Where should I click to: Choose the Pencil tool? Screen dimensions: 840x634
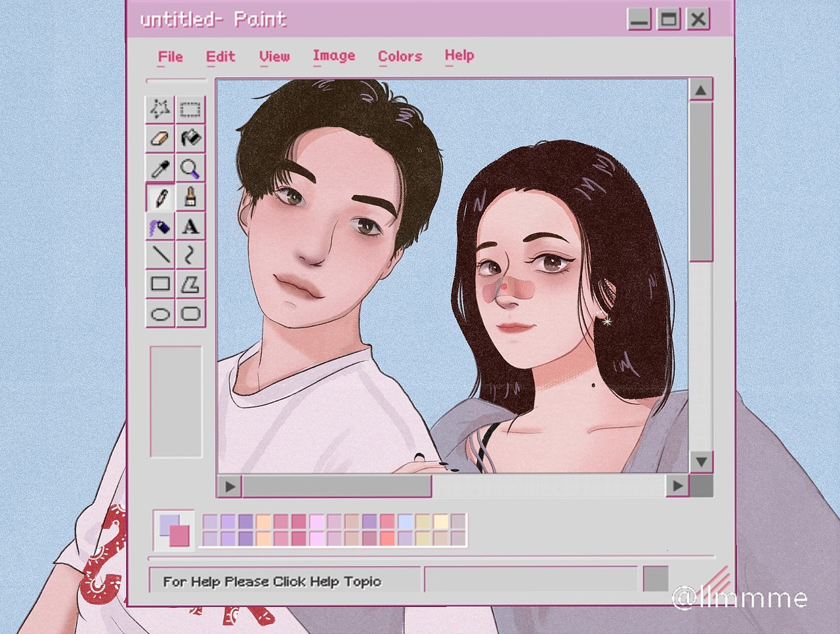[159, 197]
